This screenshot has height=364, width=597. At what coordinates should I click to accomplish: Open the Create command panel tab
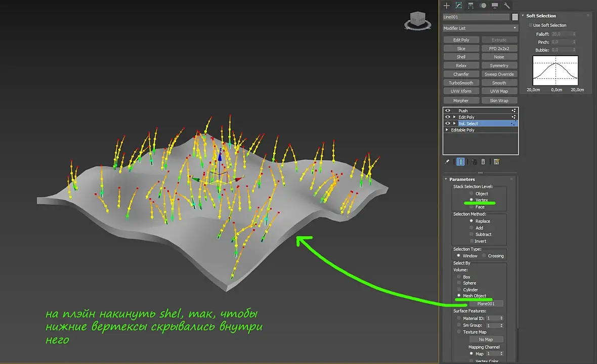[447, 6]
